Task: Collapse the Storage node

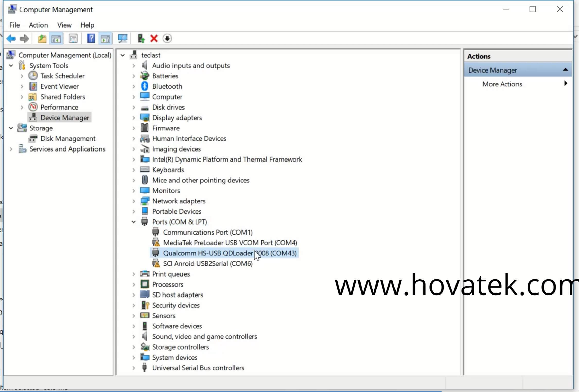Action: 11,128
